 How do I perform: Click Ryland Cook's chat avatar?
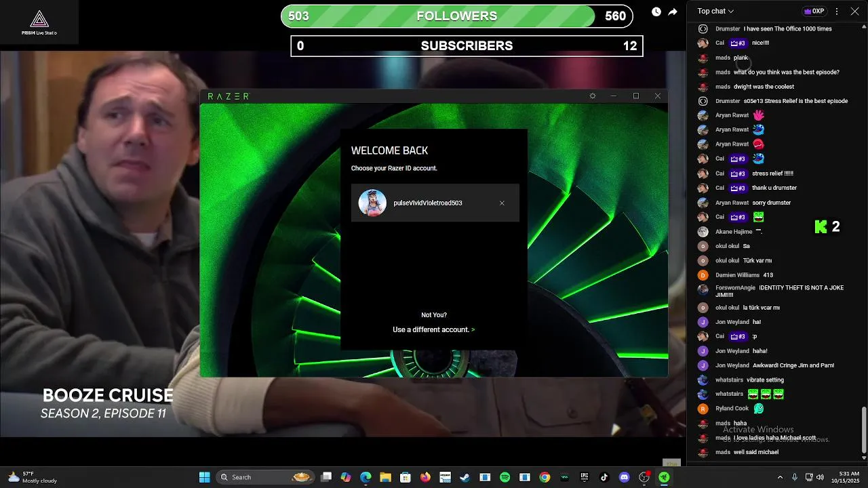[x=703, y=409]
